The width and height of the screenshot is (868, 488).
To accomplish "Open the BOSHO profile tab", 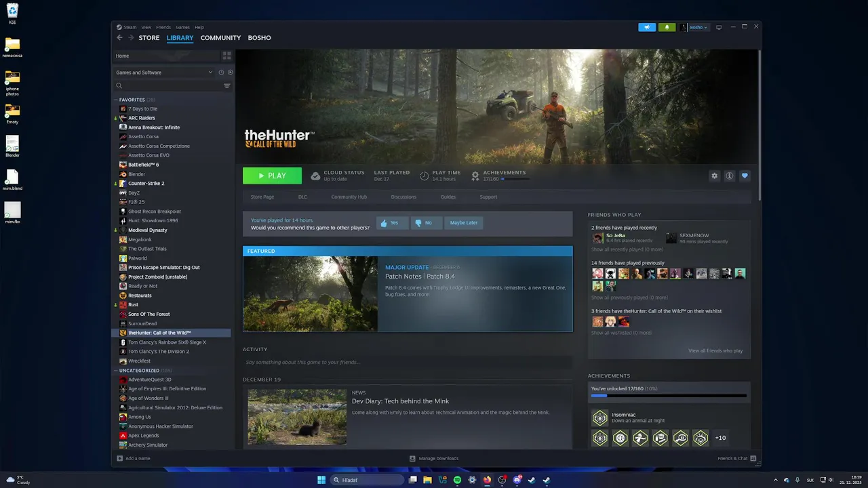I will click(x=260, y=38).
